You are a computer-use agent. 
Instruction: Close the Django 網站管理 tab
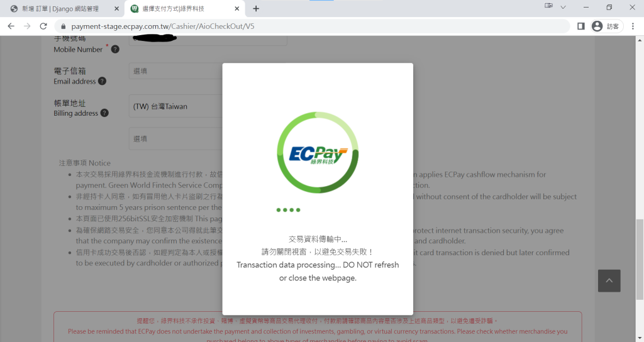[116, 9]
